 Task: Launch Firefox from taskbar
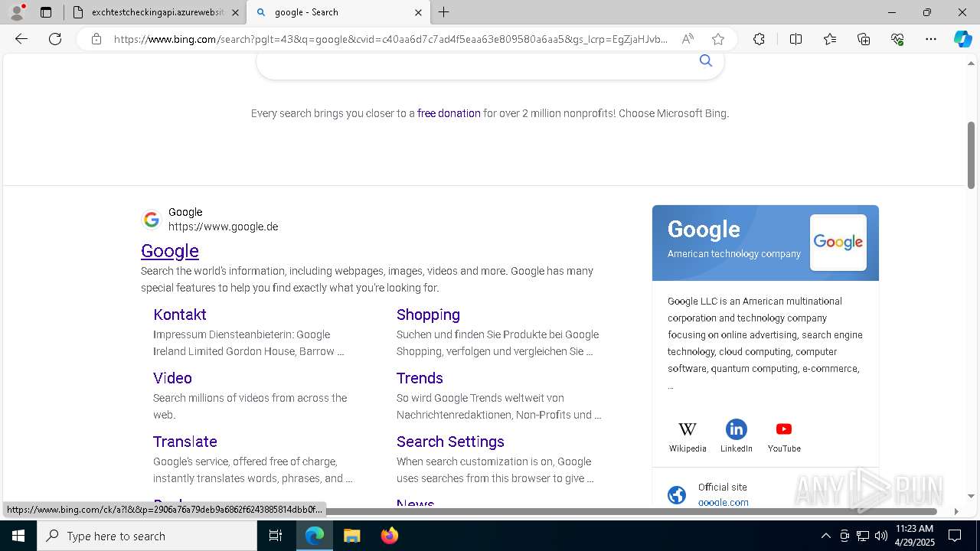click(389, 536)
